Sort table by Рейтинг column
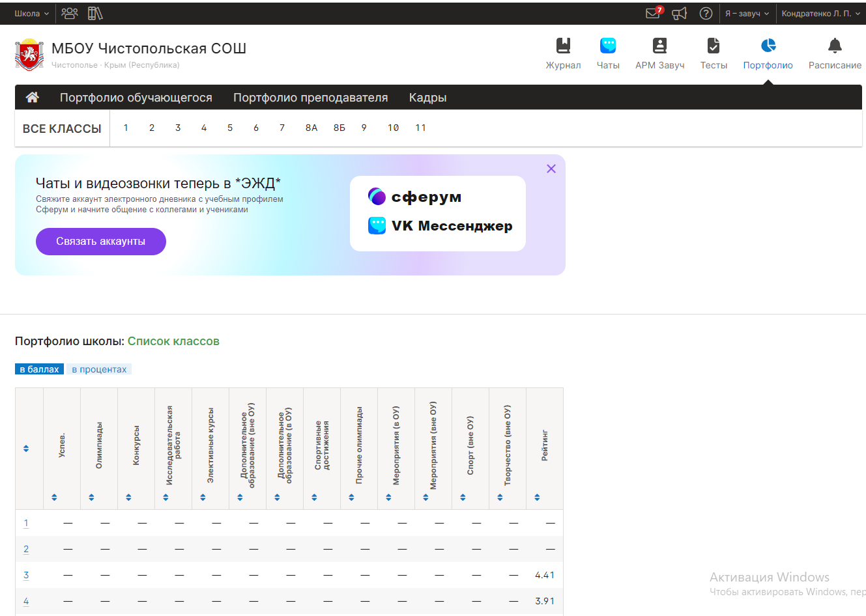 (537, 497)
